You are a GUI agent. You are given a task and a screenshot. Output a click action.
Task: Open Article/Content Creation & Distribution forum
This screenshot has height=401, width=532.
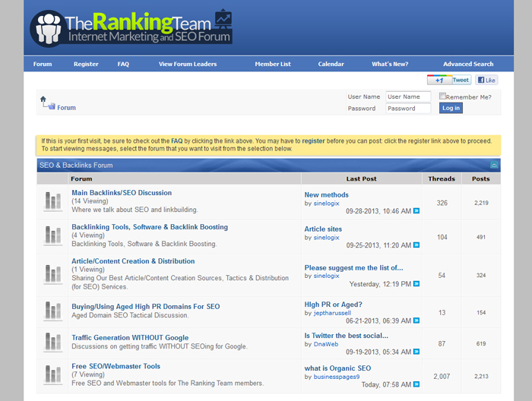133,261
